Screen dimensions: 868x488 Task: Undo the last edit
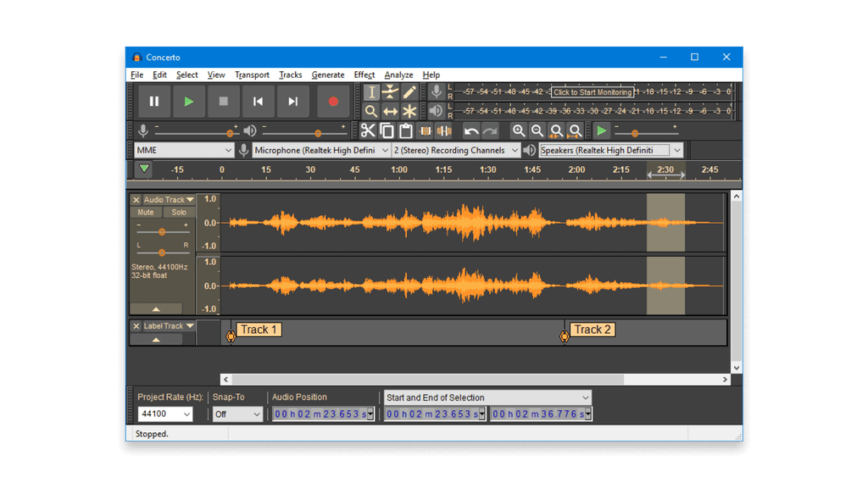tap(471, 130)
